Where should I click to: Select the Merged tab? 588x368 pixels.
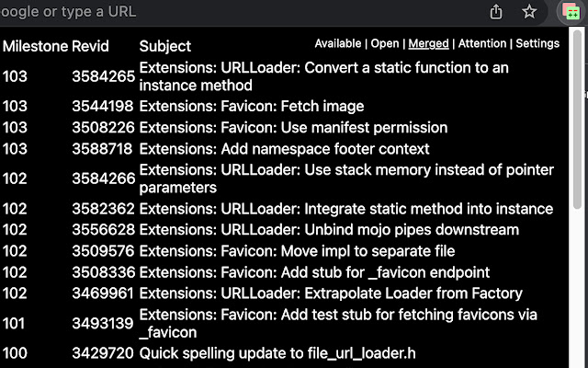pos(429,43)
